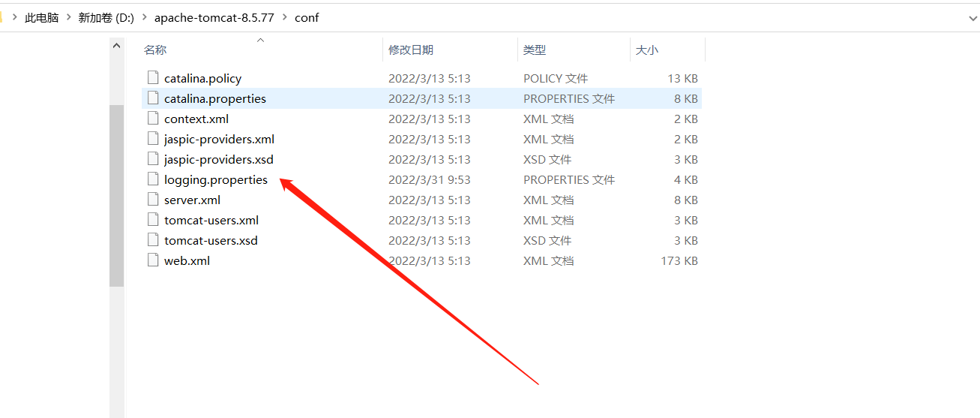Click XML 文档 type of context.xml
The height and width of the screenshot is (418, 980).
point(548,119)
